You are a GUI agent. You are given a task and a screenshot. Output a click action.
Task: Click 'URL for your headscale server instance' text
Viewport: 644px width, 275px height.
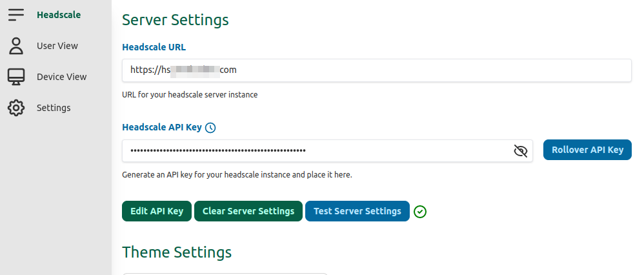coord(190,94)
